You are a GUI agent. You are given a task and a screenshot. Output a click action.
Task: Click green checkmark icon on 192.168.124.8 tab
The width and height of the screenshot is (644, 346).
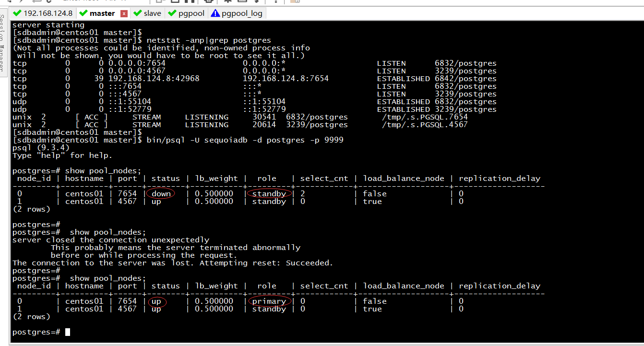(17, 13)
